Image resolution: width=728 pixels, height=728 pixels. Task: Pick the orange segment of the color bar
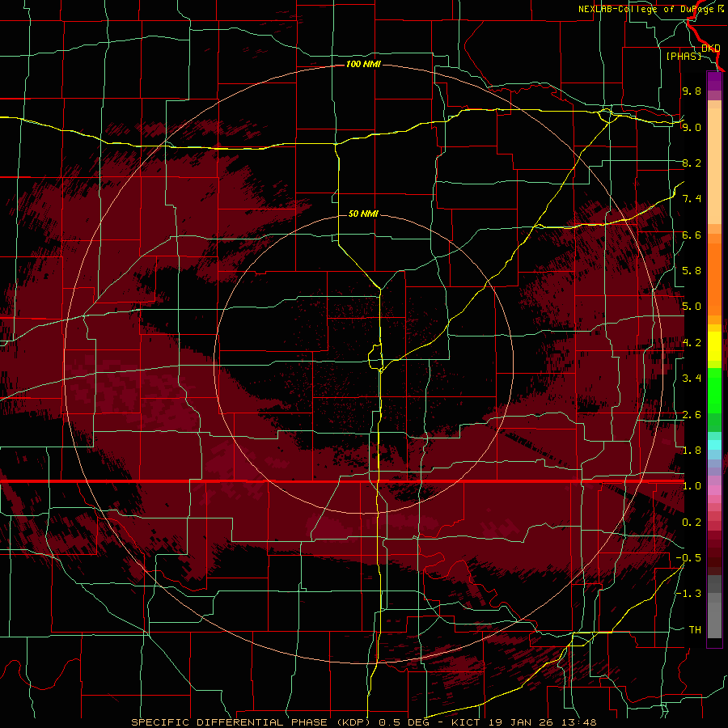pos(714,278)
